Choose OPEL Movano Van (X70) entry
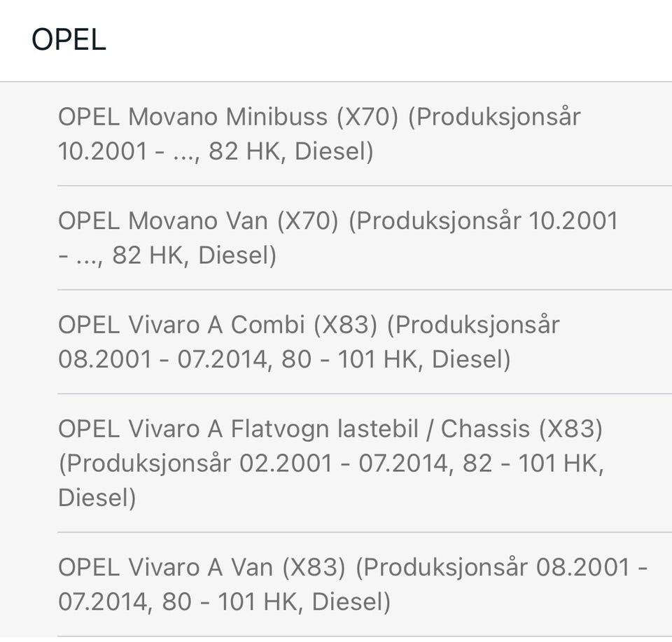The image size is (672, 642). coord(338,238)
